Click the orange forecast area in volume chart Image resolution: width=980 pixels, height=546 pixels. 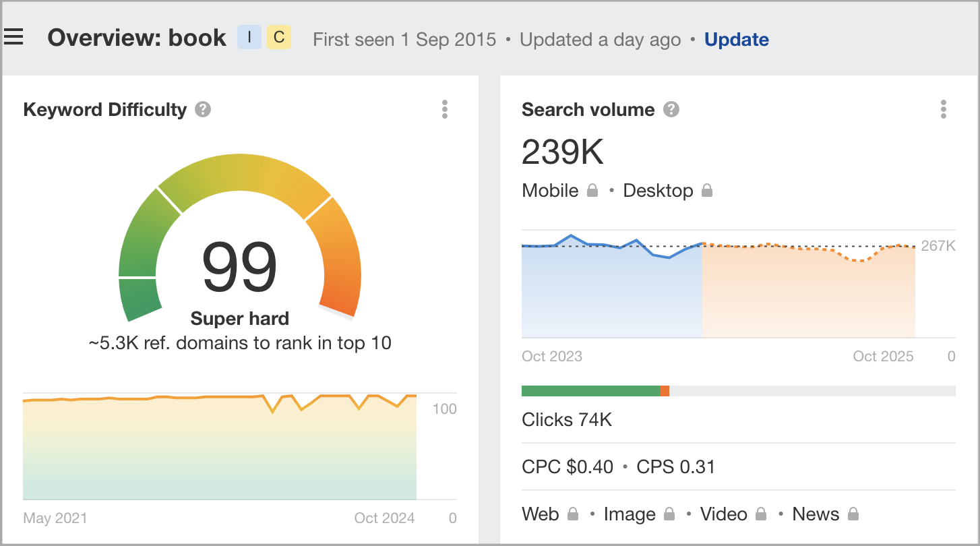coord(809,297)
